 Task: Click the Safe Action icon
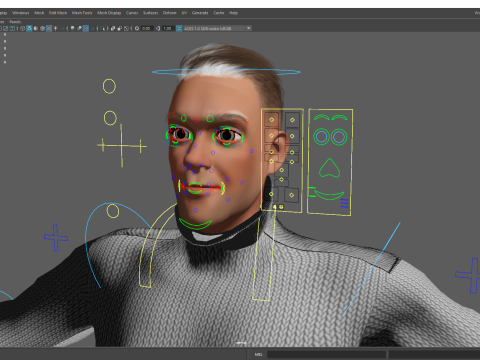[6, 28]
